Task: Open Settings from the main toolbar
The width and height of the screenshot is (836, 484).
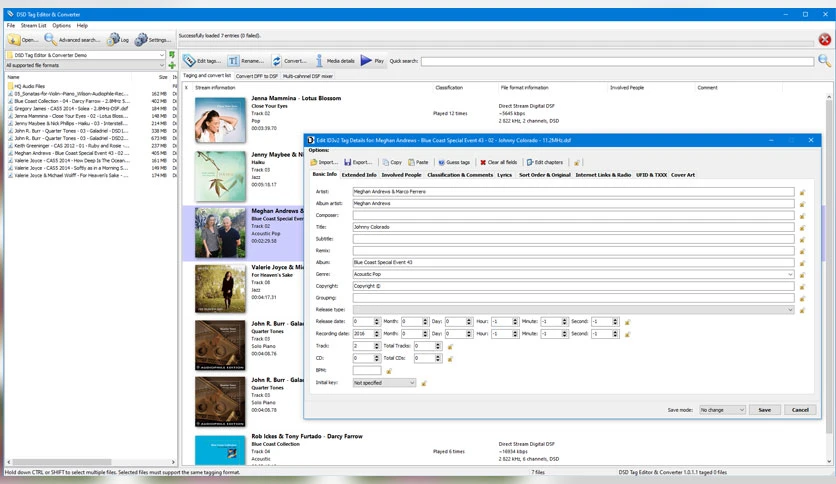Action: (x=153, y=39)
